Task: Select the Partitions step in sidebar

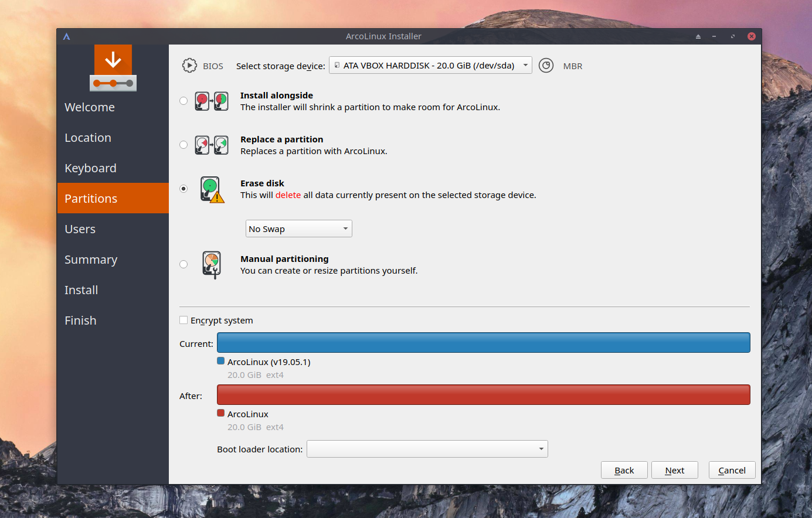Action: click(113, 198)
